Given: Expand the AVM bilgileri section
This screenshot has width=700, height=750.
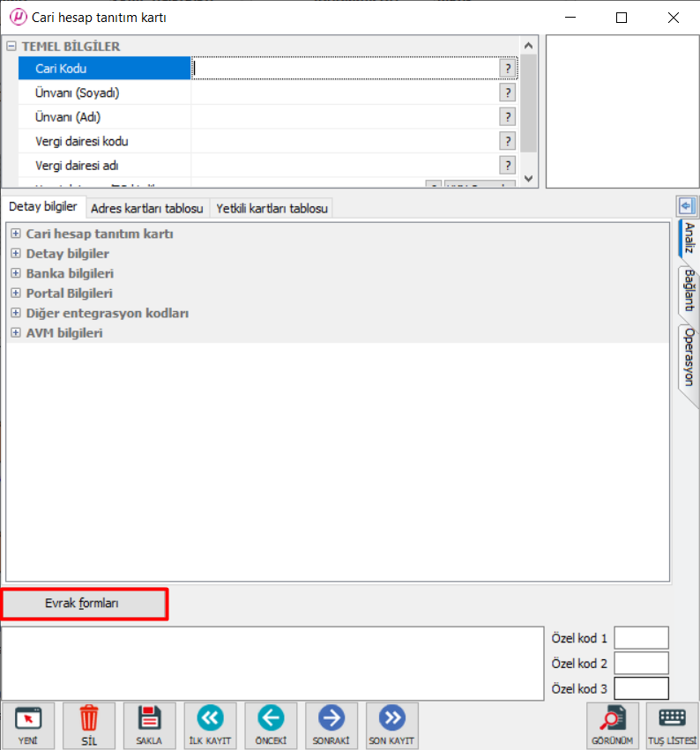Looking at the screenshot, I should click(16, 333).
